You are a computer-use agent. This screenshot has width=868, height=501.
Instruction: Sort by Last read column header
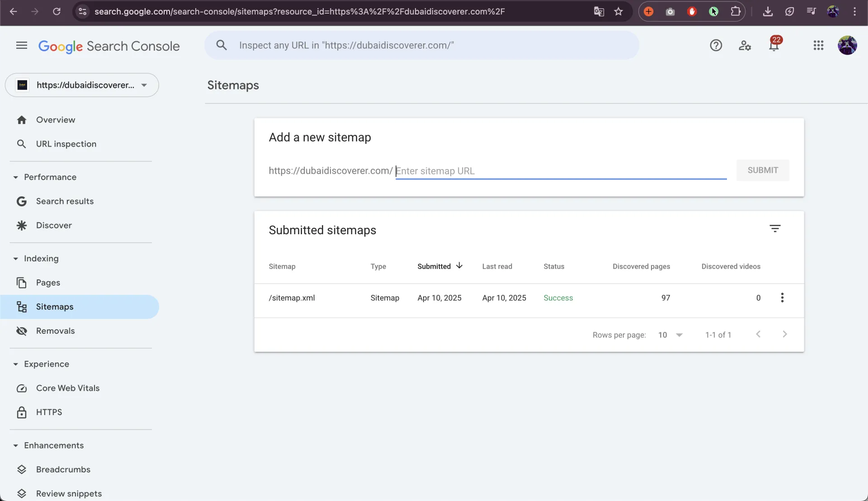coord(497,266)
